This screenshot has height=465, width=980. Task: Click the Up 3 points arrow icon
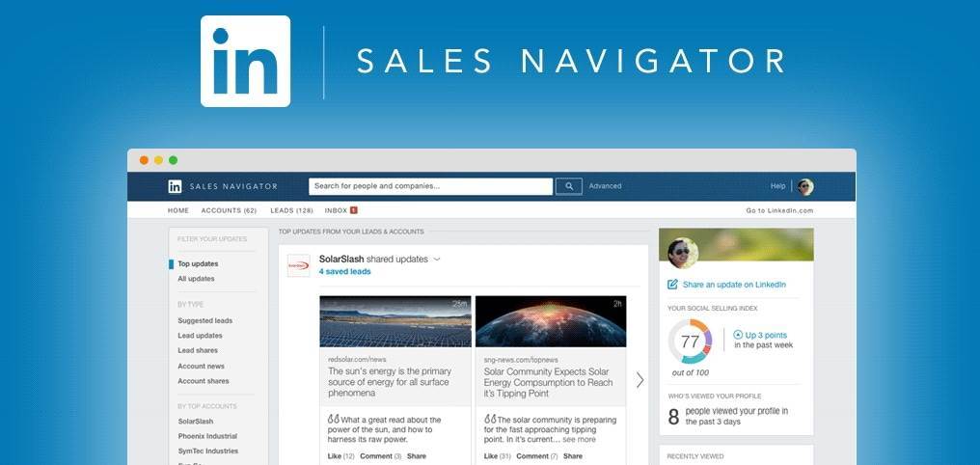(738, 335)
